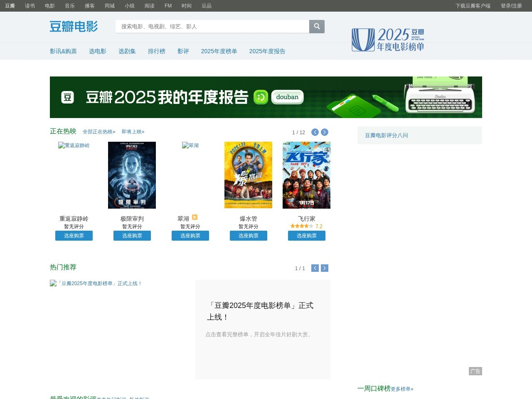The height and width of the screenshot is (399, 532).
Task: Click the search magnifier icon button
Action: pos(317,27)
